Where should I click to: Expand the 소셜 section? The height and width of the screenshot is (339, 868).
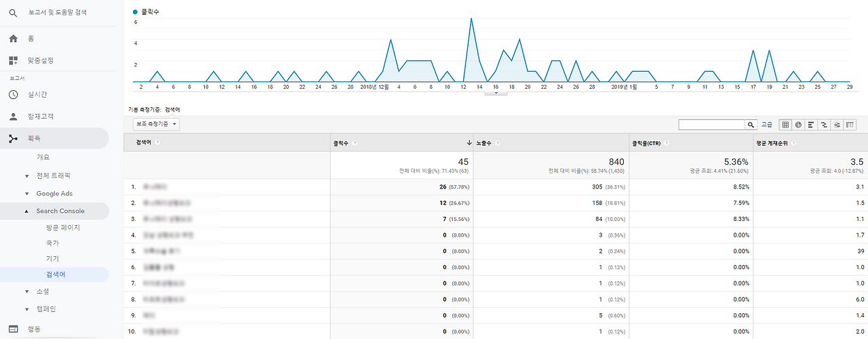coord(26,292)
